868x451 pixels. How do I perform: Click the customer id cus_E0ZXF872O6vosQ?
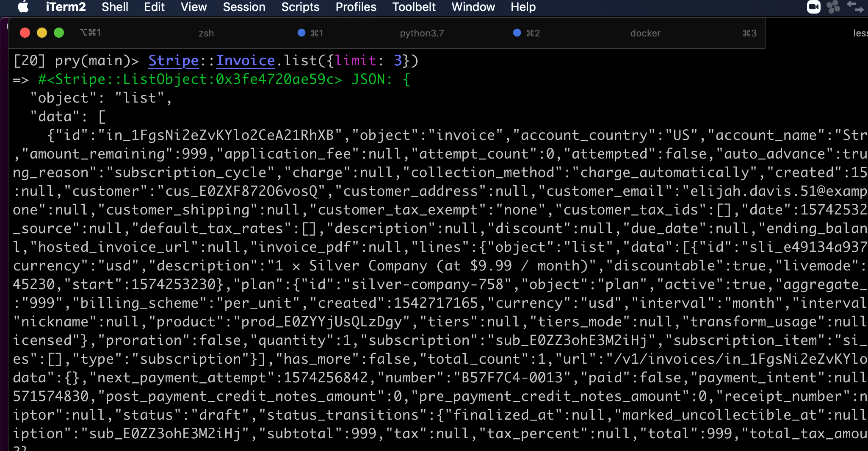241,191
